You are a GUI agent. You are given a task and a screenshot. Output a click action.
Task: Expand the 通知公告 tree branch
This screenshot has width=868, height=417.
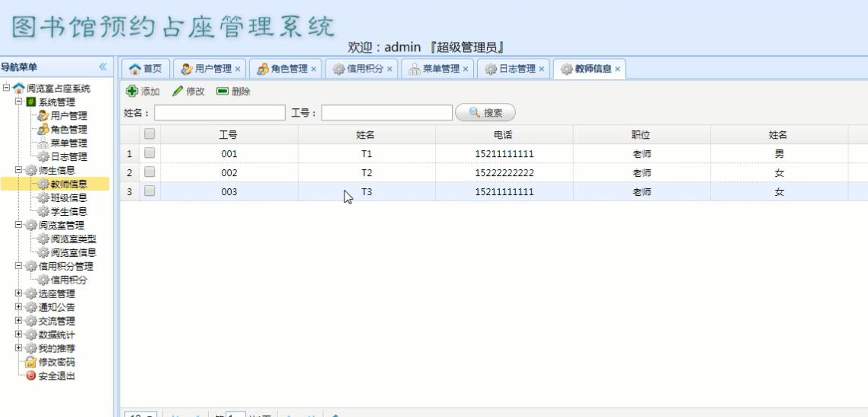pos(19,306)
